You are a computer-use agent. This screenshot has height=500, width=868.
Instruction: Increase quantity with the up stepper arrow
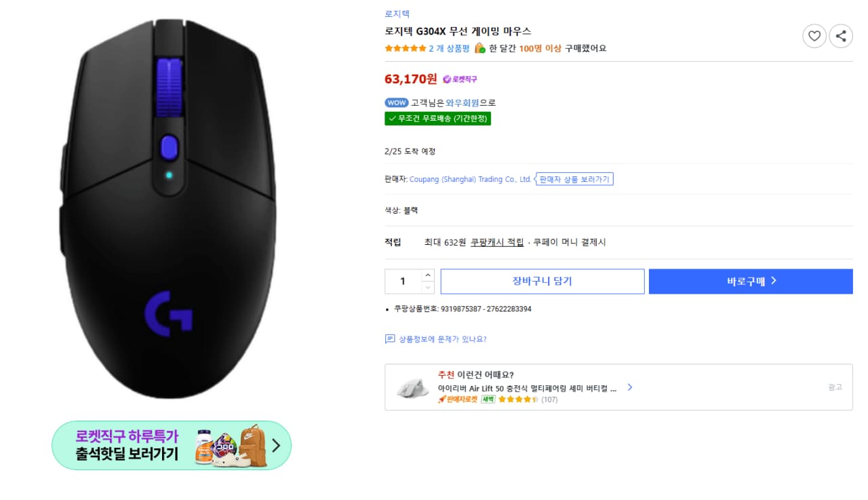click(x=428, y=276)
